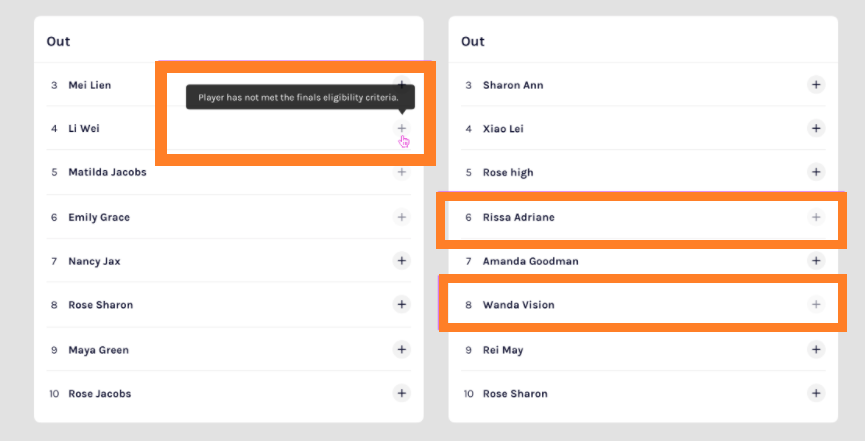Image resolution: width=865 pixels, height=441 pixels.
Task: Add Amanda Goodman with plus icon
Action: point(816,261)
